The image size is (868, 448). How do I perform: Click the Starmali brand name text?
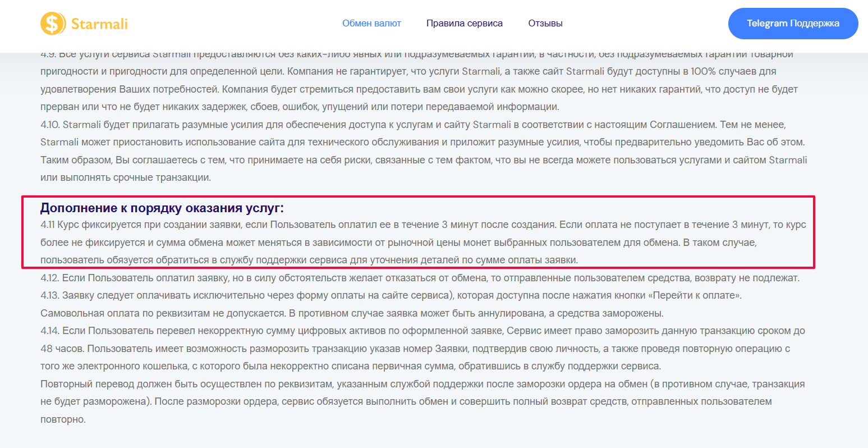coord(99,24)
